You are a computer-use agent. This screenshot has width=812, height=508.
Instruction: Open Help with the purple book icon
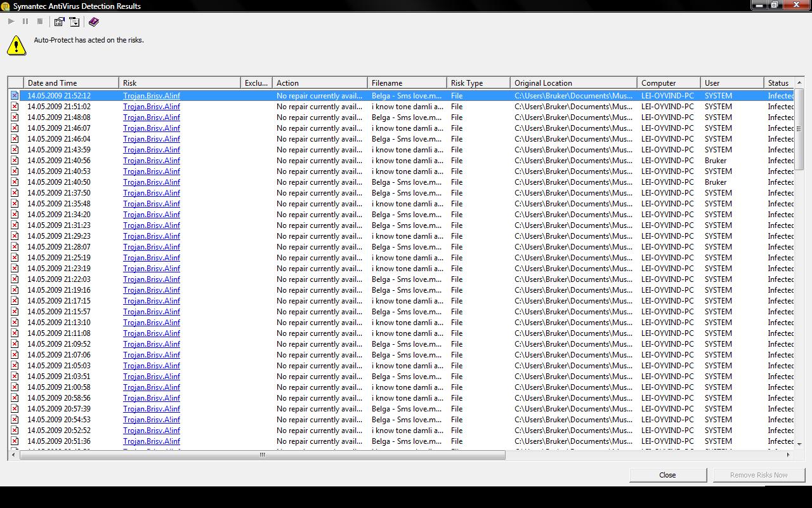(94, 22)
